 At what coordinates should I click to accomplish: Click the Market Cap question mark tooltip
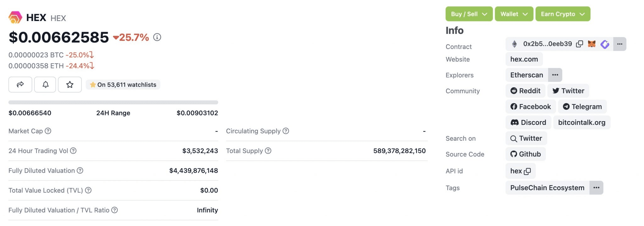click(x=48, y=131)
